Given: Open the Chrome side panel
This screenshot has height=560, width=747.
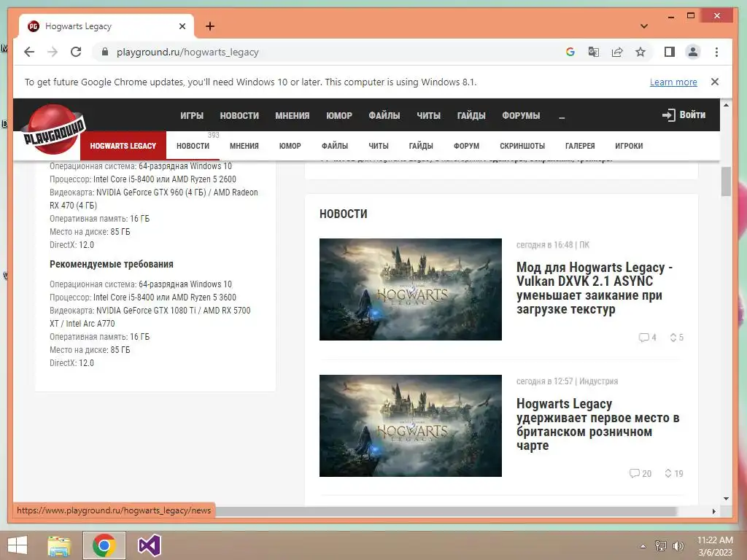Looking at the screenshot, I should pyautogui.click(x=670, y=52).
